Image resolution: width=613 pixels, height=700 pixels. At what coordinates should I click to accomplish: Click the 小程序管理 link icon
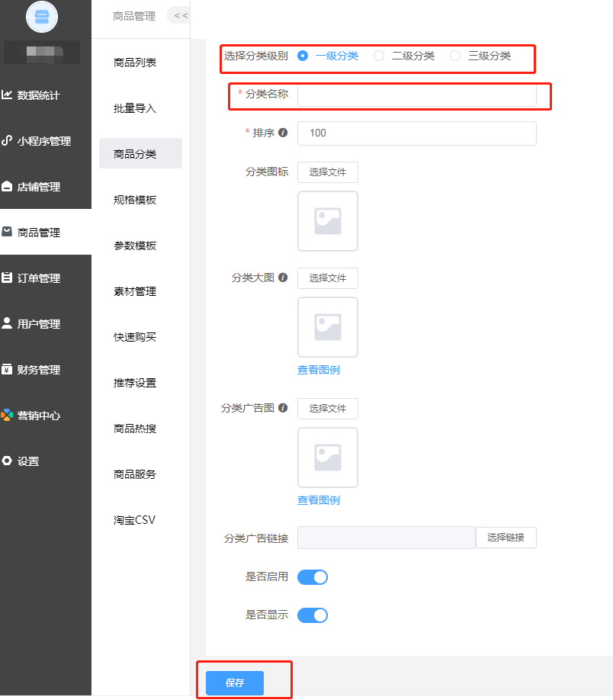(7, 140)
